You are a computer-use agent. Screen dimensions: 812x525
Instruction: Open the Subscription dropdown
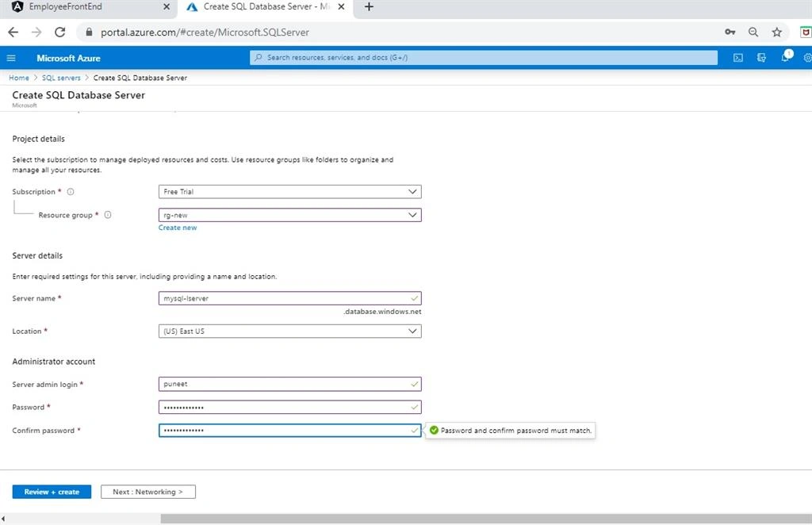pos(290,192)
